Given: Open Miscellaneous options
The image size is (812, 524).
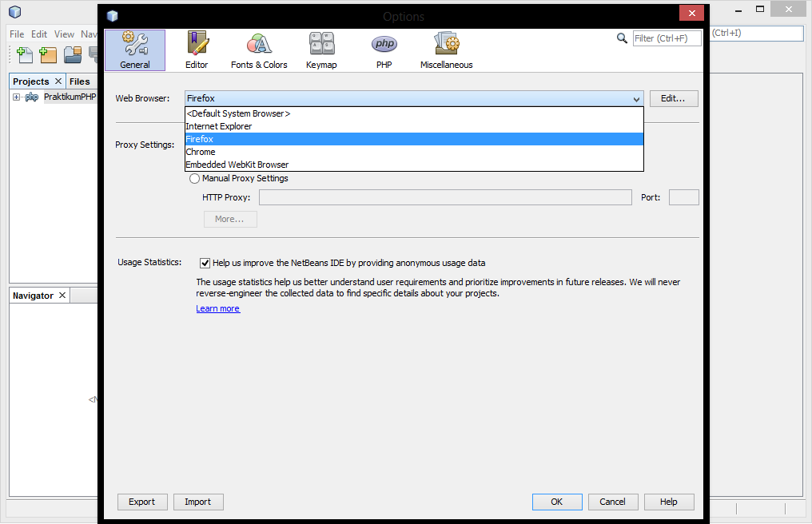Looking at the screenshot, I should point(445,50).
